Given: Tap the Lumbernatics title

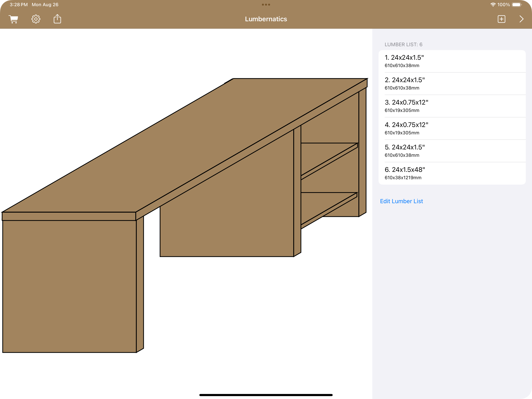Looking at the screenshot, I should click(x=266, y=19).
